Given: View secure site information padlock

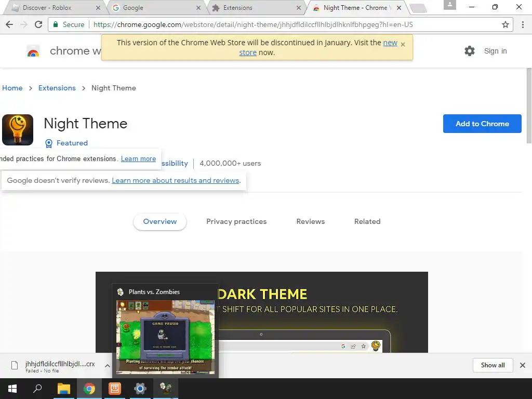Looking at the screenshot, I should pos(56,24).
